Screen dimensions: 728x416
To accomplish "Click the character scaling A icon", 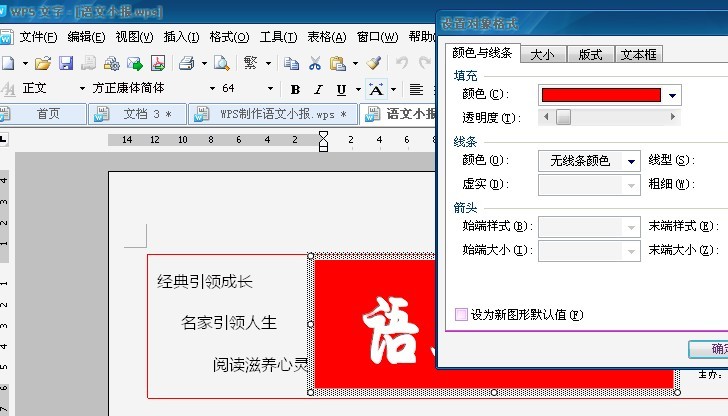I will click(x=376, y=89).
